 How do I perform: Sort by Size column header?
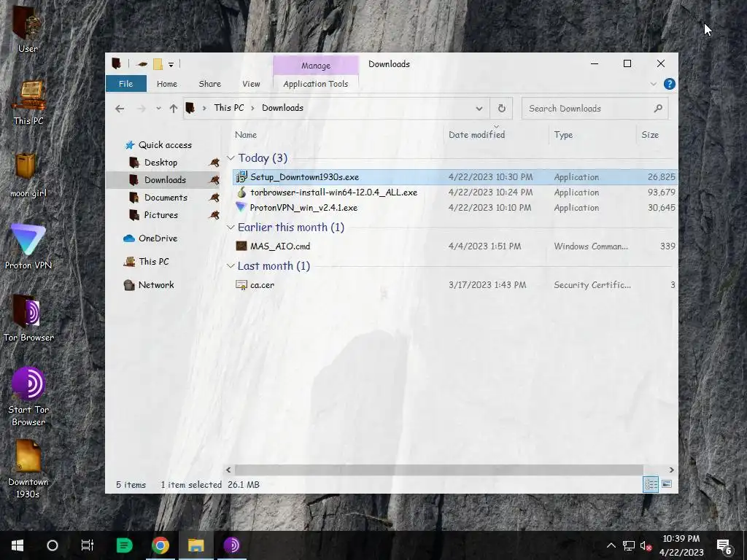click(650, 135)
